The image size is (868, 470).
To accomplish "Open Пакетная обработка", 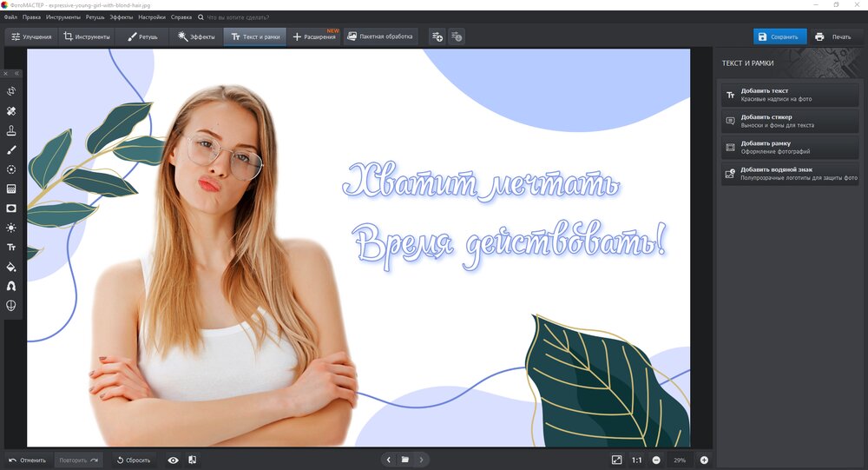I will (x=380, y=36).
